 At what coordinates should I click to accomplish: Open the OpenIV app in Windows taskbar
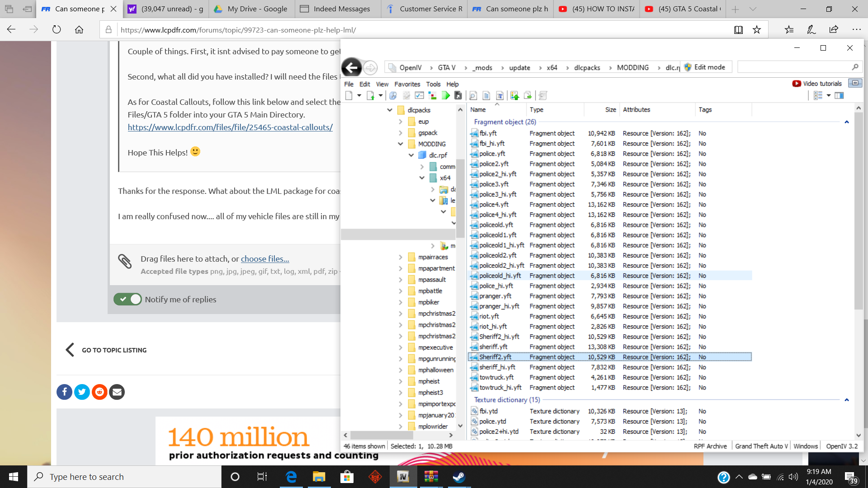(403, 477)
